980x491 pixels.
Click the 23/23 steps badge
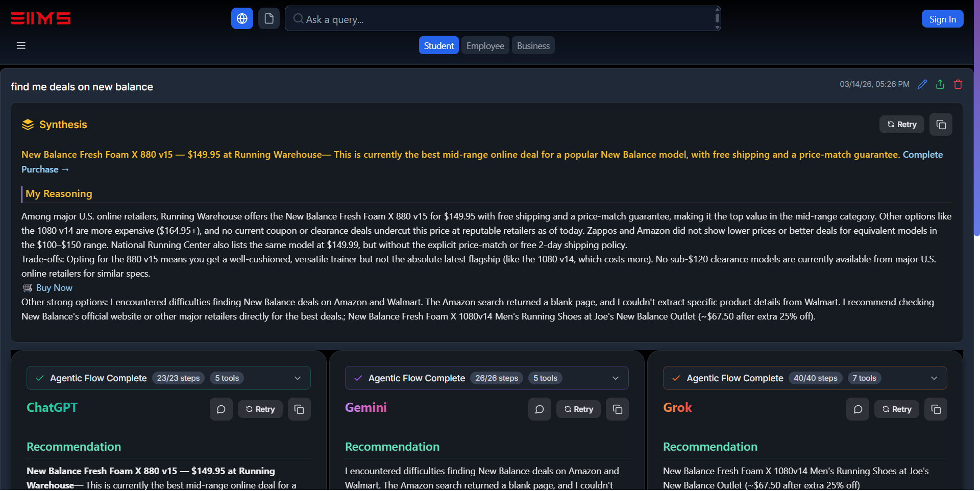[178, 378]
